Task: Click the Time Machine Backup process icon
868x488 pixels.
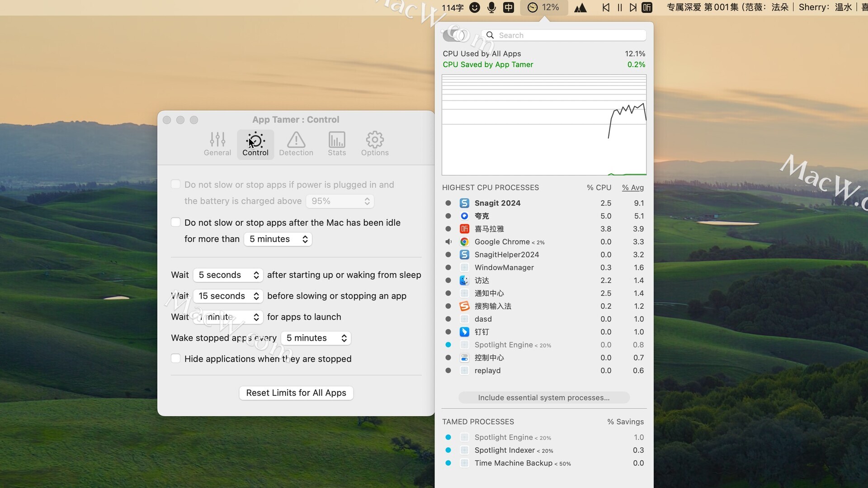Action: tap(464, 463)
